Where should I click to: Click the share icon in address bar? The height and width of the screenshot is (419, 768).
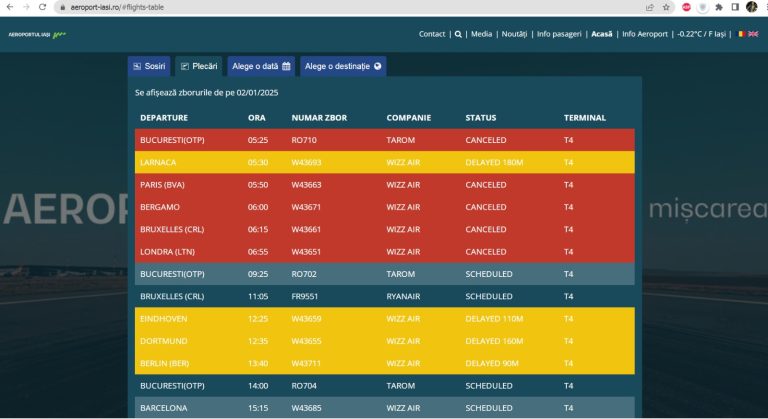[x=650, y=7]
